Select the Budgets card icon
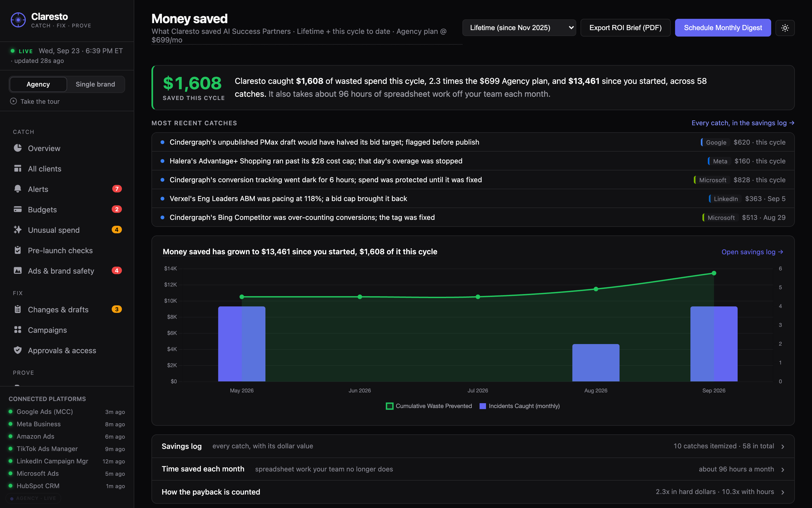Screen dimensions: 812x508 pos(18,209)
